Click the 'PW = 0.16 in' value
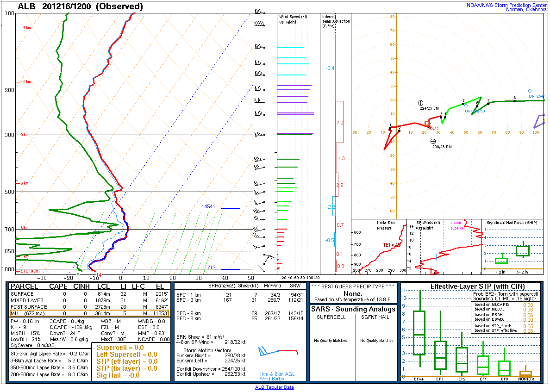Screen dimensions: 550x392 click(25, 321)
